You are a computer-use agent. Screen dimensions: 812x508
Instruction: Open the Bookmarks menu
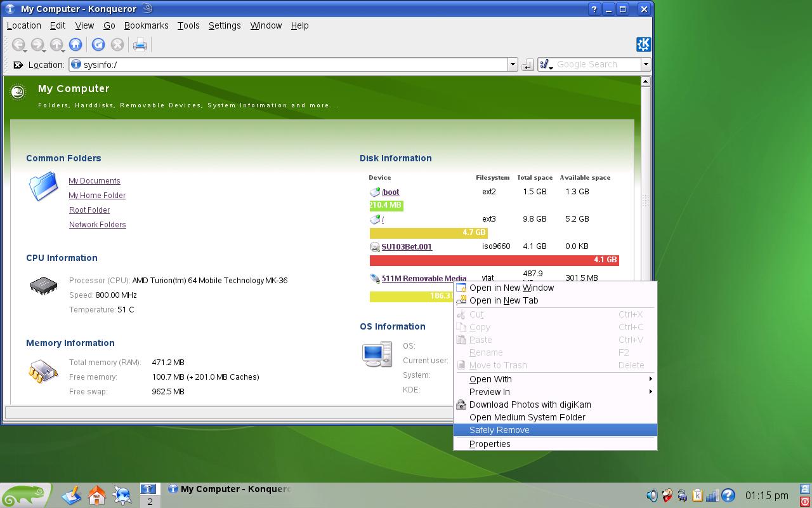[x=146, y=25]
